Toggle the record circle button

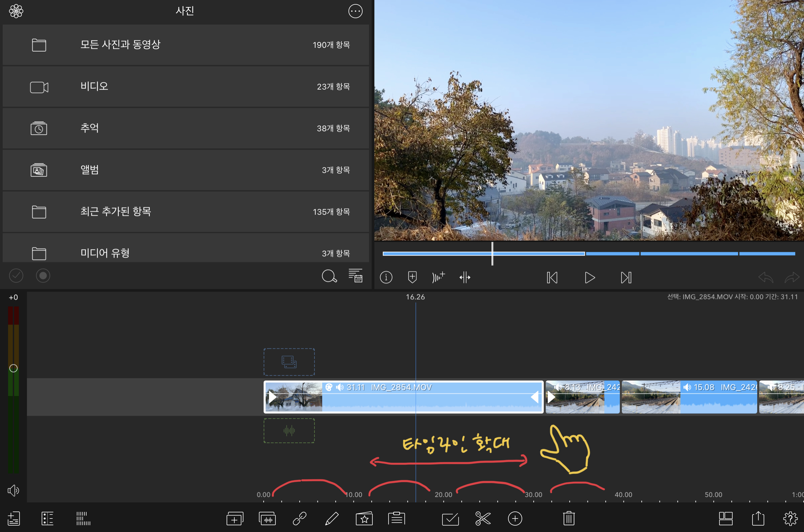[43, 275]
